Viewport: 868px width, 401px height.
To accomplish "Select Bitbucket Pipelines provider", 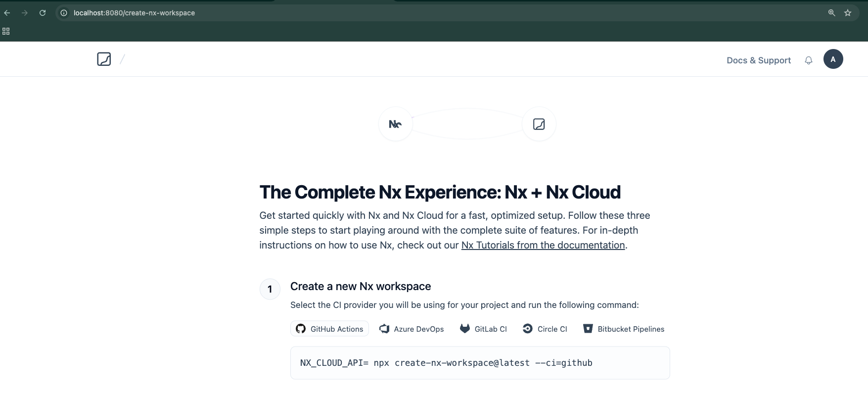I will point(624,329).
